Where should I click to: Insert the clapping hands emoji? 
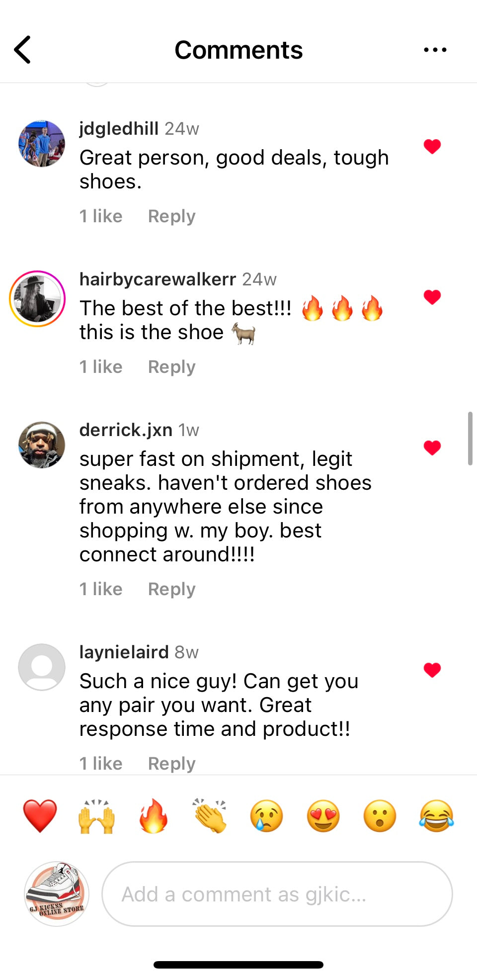tap(210, 816)
